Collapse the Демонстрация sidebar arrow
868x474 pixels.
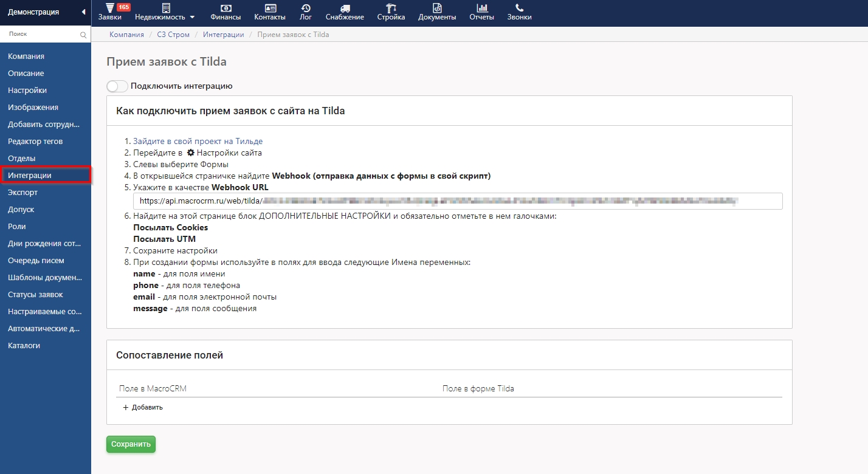tap(83, 12)
